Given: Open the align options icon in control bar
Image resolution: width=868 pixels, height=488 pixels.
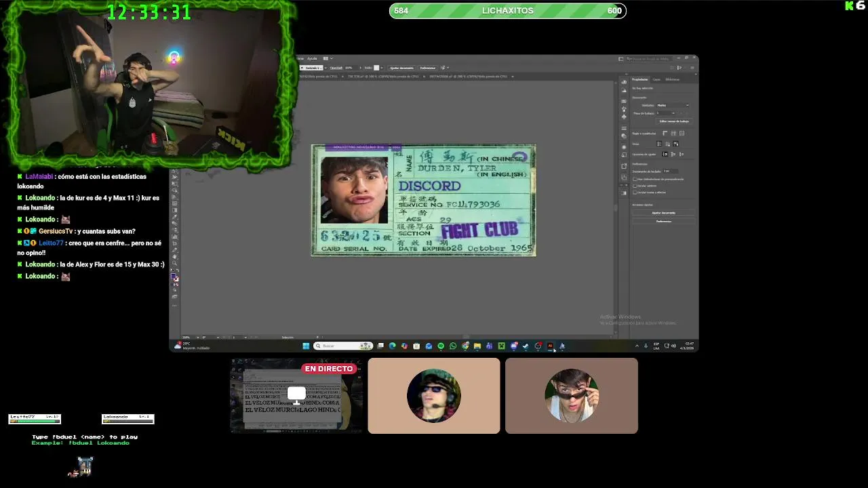Looking at the screenshot, I should pyautogui.click(x=444, y=68).
